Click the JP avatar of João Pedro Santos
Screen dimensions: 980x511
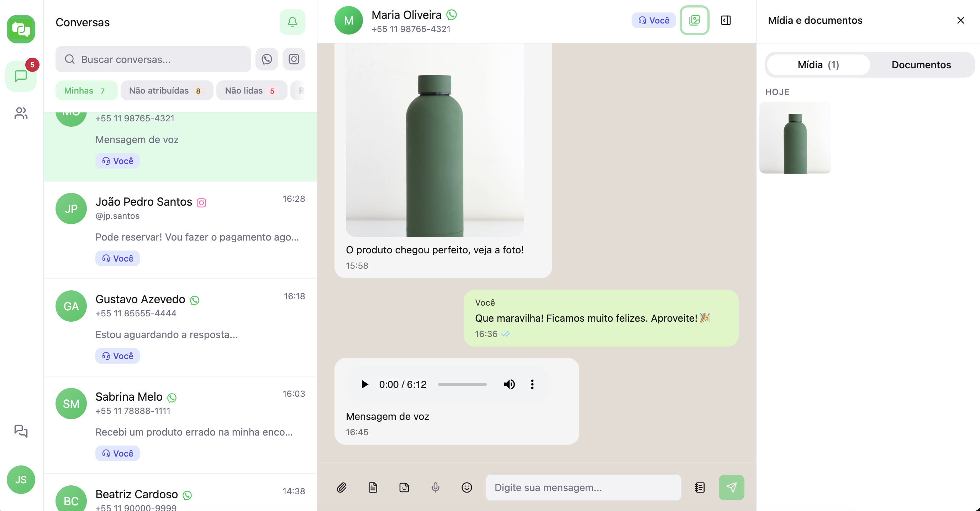71,209
